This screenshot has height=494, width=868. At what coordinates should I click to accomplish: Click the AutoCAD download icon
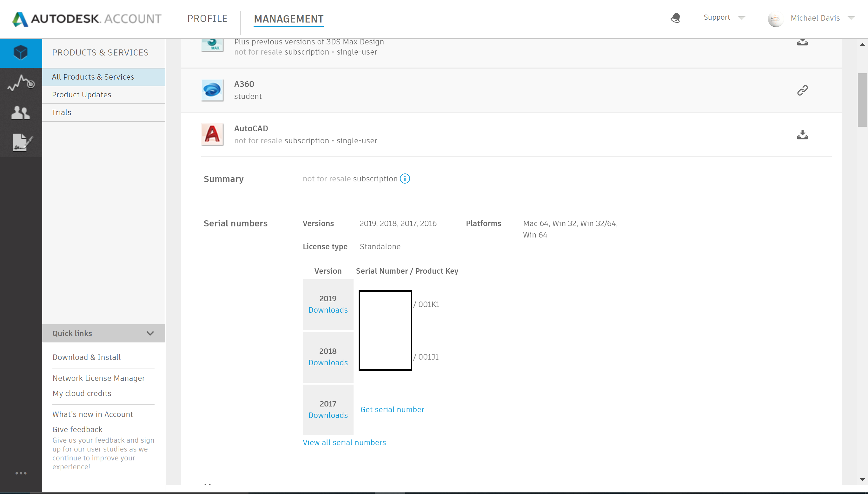click(x=802, y=135)
